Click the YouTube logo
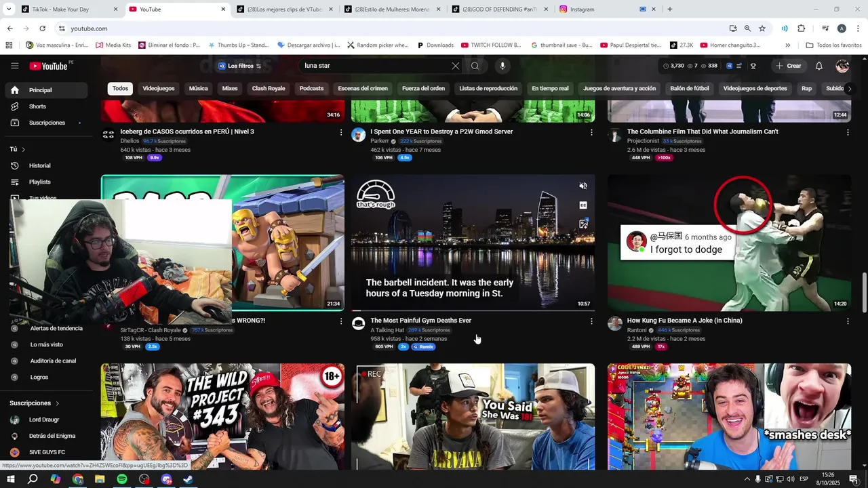This screenshot has height=488, width=868. 48,66
